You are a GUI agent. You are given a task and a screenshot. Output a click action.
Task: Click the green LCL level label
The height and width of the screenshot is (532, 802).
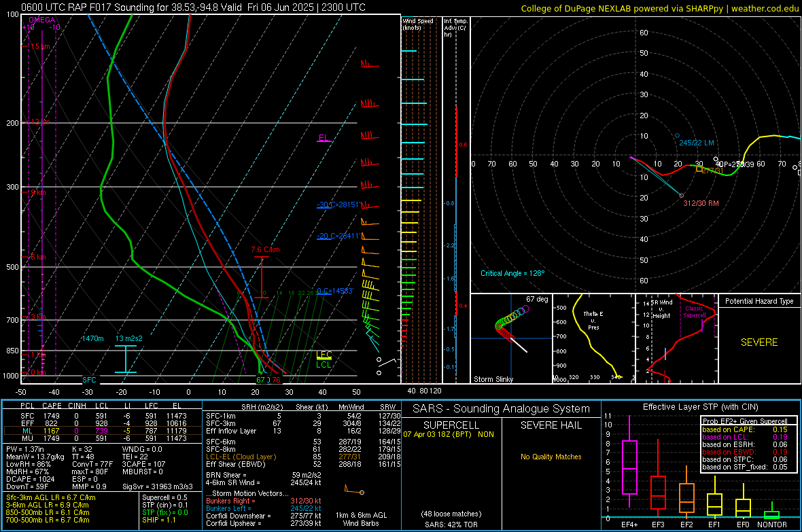[324, 365]
